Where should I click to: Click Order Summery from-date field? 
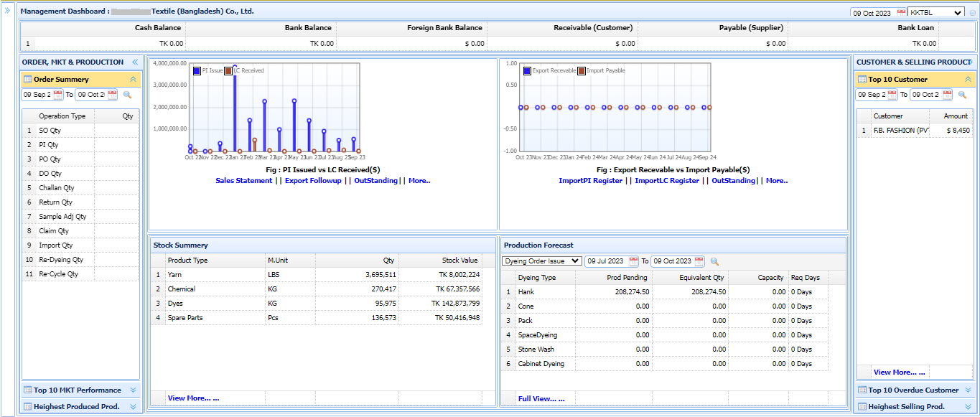tap(37, 95)
